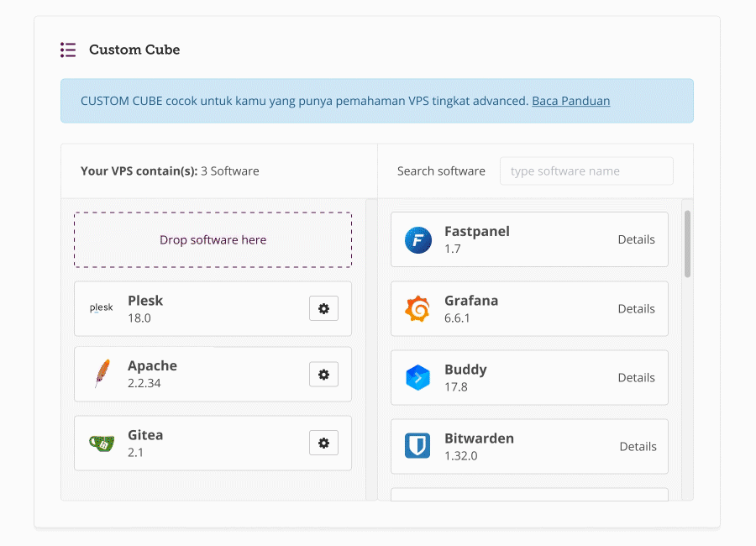
Task: Click the 3 Software count text
Action: [230, 171]
